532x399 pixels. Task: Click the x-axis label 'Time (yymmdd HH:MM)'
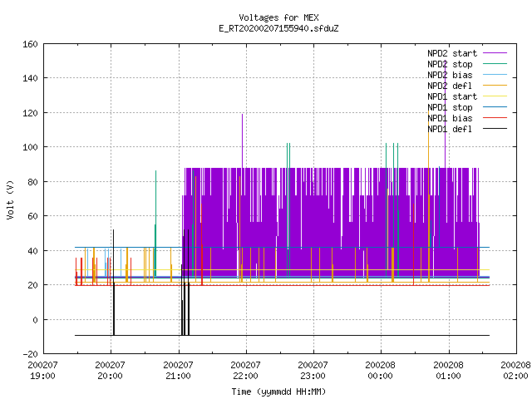pos(278,392)
